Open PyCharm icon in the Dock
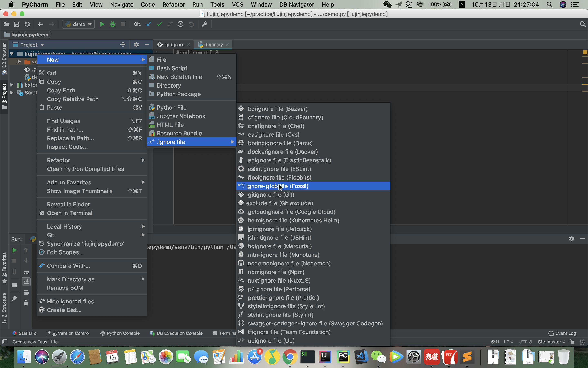Screen dimensions: 588x368 [343, 357]
